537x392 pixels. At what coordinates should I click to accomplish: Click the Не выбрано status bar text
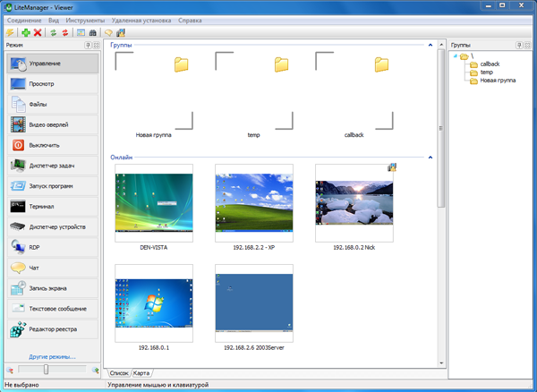21,385
